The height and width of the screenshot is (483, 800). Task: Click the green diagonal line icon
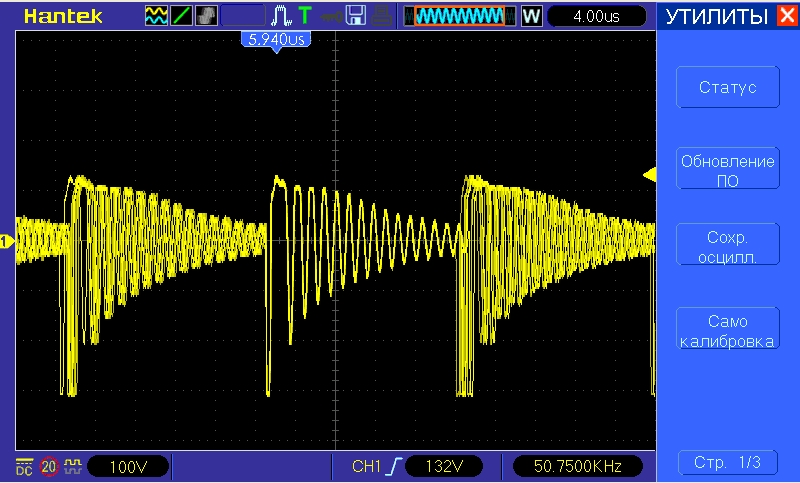[182, 16]
